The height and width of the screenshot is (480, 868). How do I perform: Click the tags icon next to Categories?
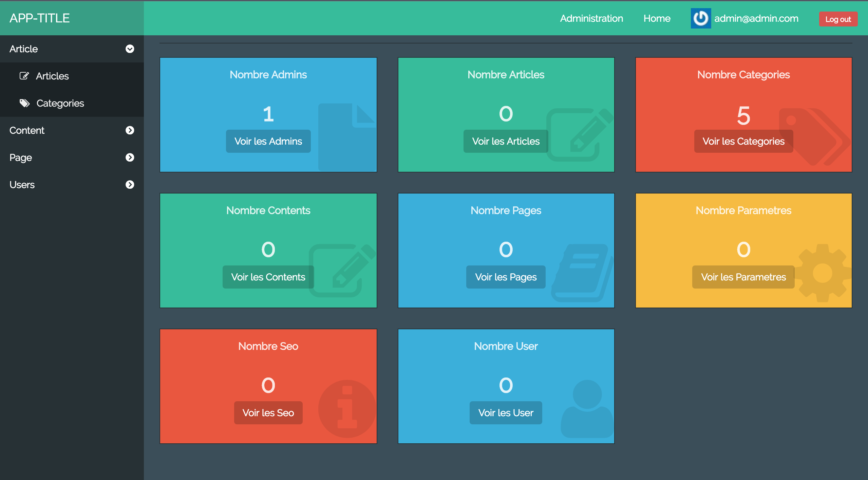24,103
